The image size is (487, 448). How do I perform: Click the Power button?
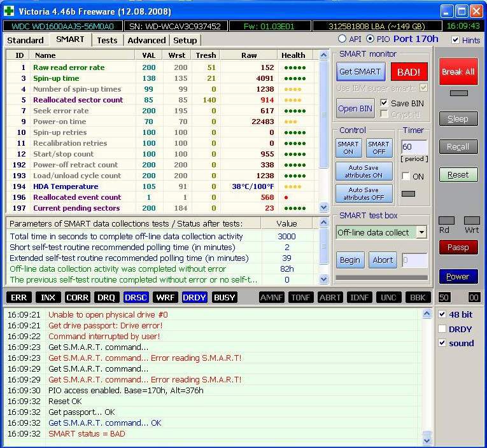click(x=458, y=277)
